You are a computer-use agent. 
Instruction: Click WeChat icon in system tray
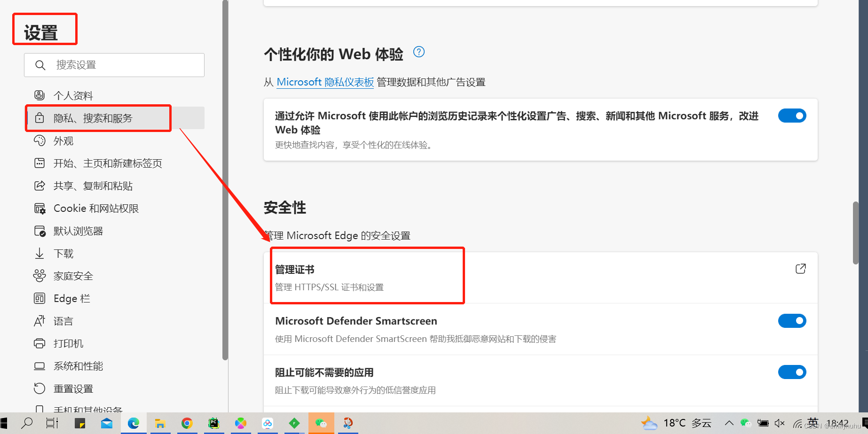tap(746, 423)
